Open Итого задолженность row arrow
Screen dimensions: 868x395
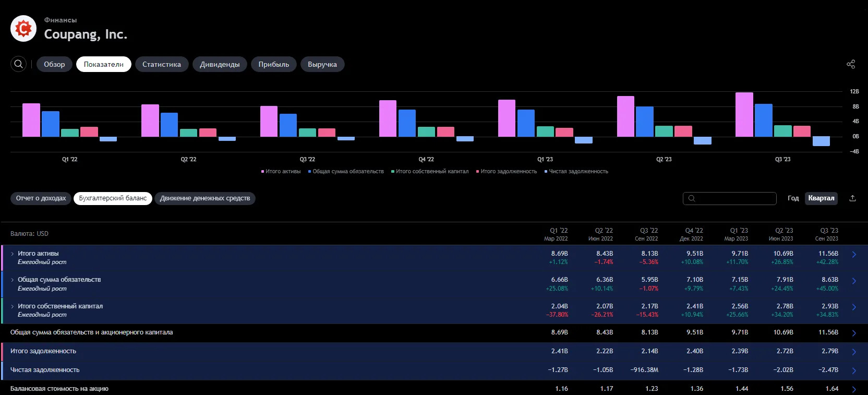pyautogui.click(x=854, y=352)
